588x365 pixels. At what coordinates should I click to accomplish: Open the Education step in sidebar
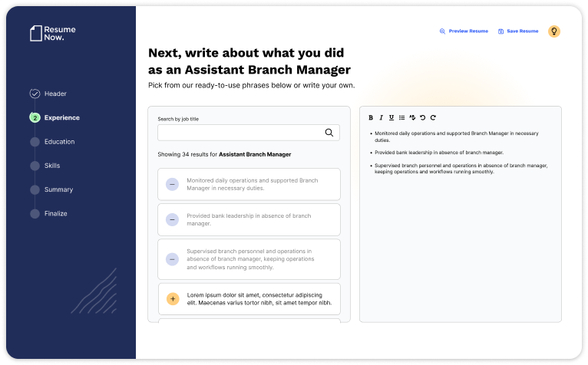59,142
